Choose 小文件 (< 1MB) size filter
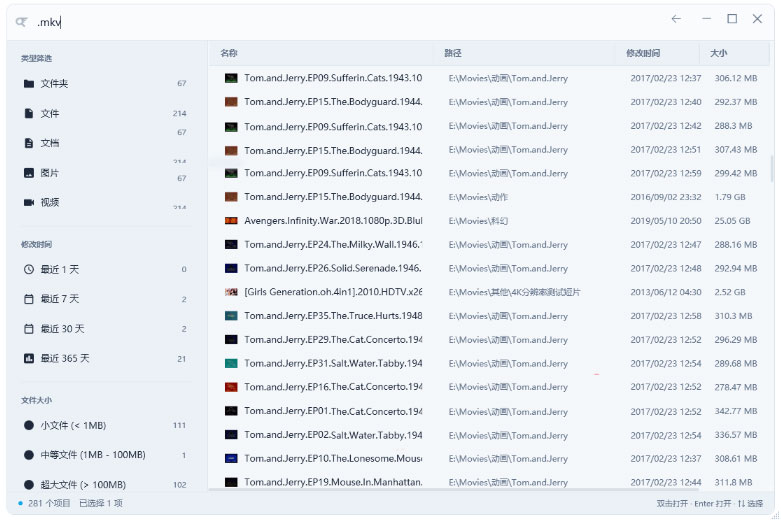Image resolution: width=781 pixels, height=520 pixels. [x=105, y=425]
